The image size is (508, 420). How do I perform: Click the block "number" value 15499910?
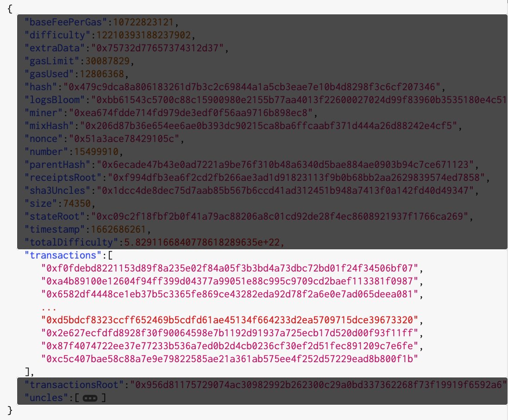(x=96, y=151)
